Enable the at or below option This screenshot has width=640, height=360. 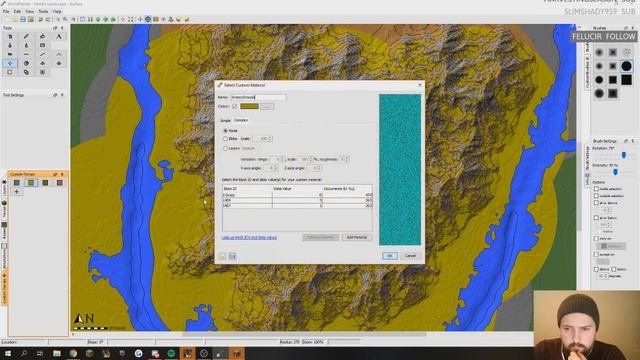tap(596, 218)
